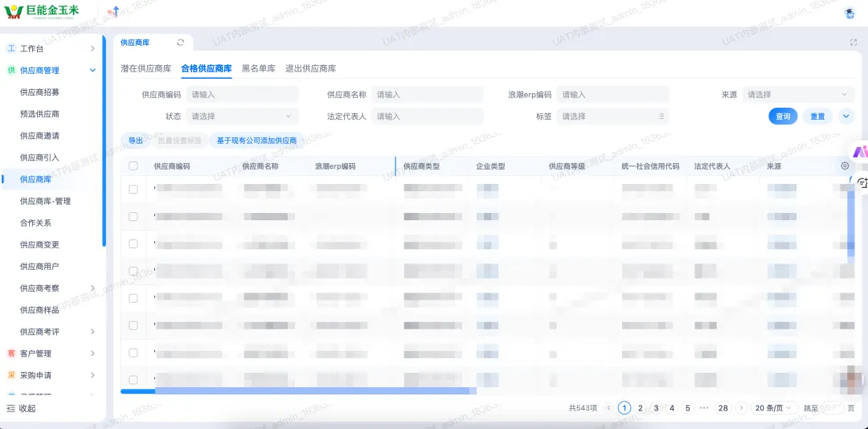Viewport: 868px width, 429px height.
Task: Open 供应商用户 in sidebar
Action: tap(40, 266)
